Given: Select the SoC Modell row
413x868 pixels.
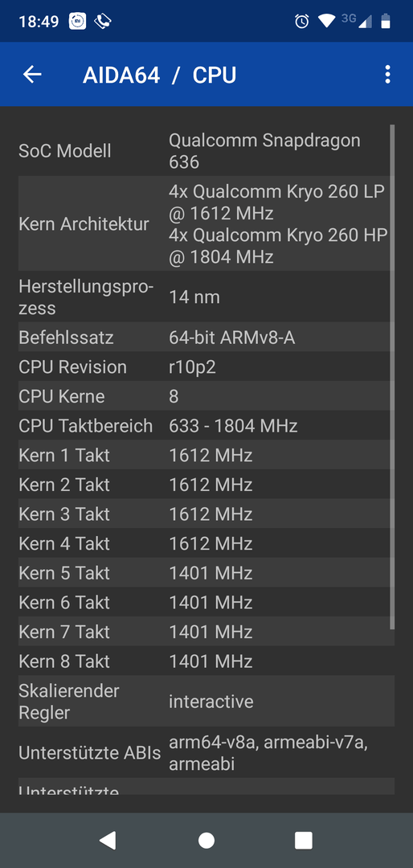Looking at the screenshot, I should (x=206, y=150).
